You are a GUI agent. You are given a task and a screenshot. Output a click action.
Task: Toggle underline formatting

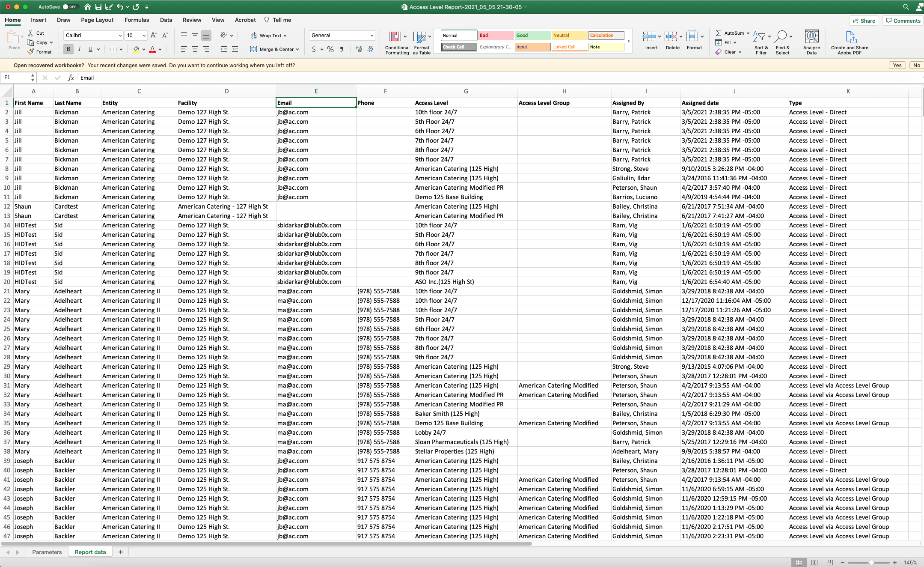pyautogui.click(x=90, y=49)
